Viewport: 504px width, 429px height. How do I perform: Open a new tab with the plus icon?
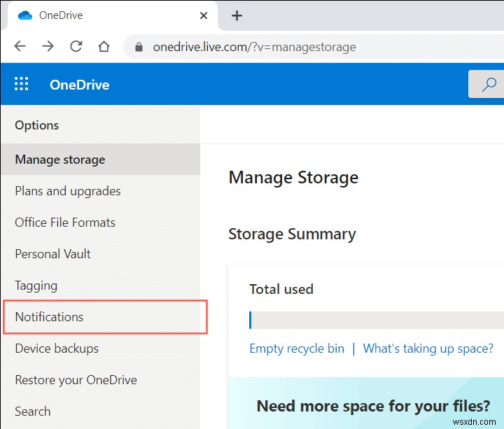[237, 15]
